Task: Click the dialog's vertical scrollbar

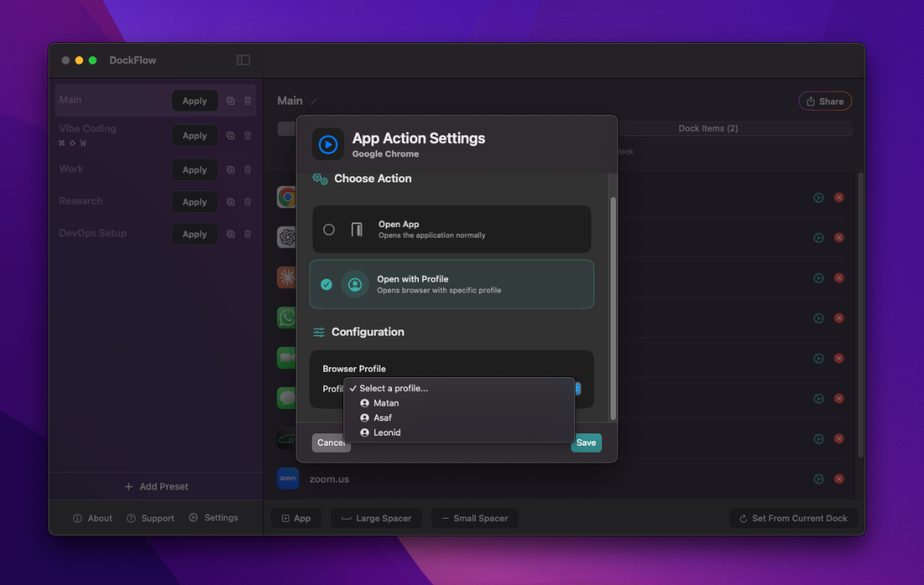Action: pyautogui.click(x=613, y=308)
